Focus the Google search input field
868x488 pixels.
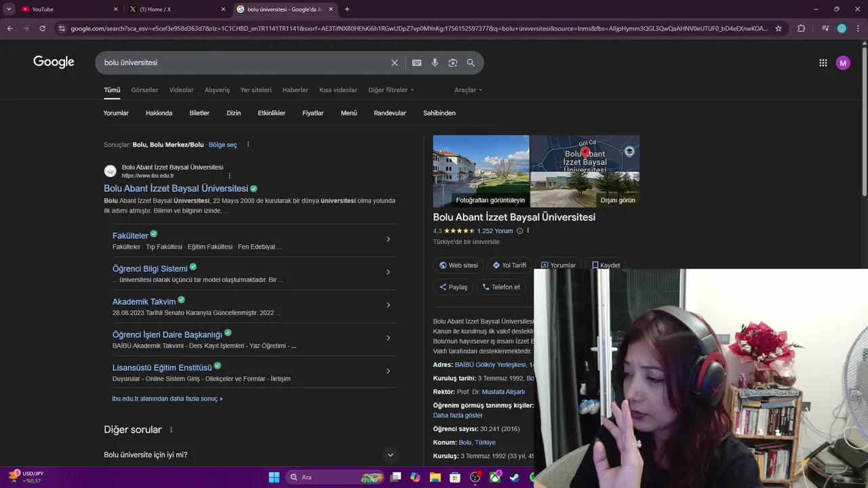click(244, 62)
